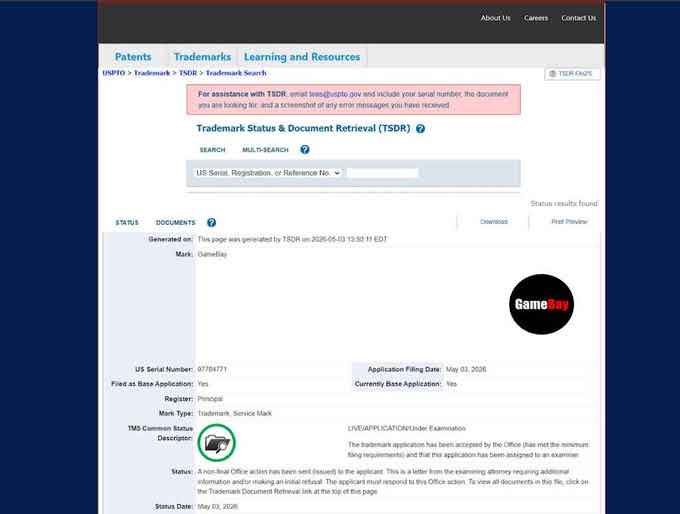Switch to the SEARCH tab
Viewport: 680px width, 514px height.
pyautogui.click(x=212, y=150)
